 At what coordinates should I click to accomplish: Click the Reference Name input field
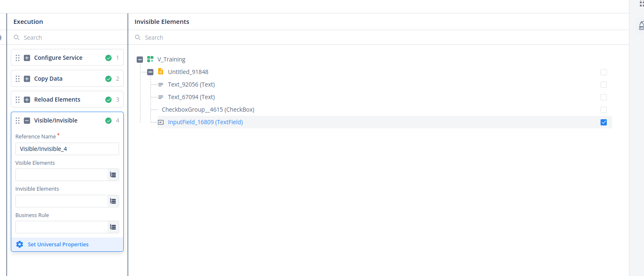click(67, 149)
